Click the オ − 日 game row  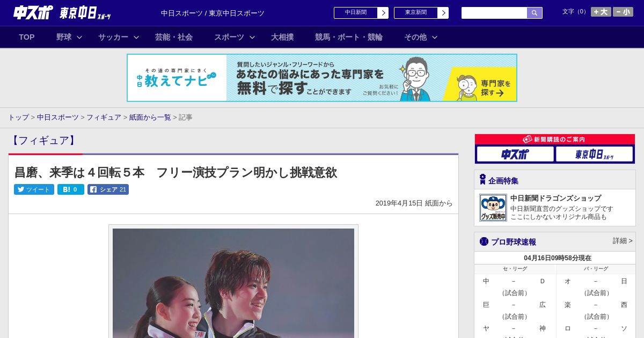596,281
